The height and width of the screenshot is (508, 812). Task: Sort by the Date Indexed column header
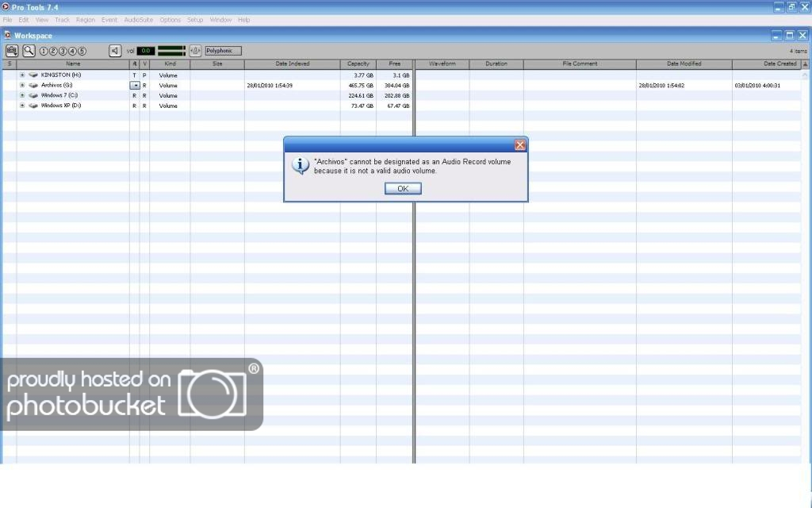tap(293, 63)
